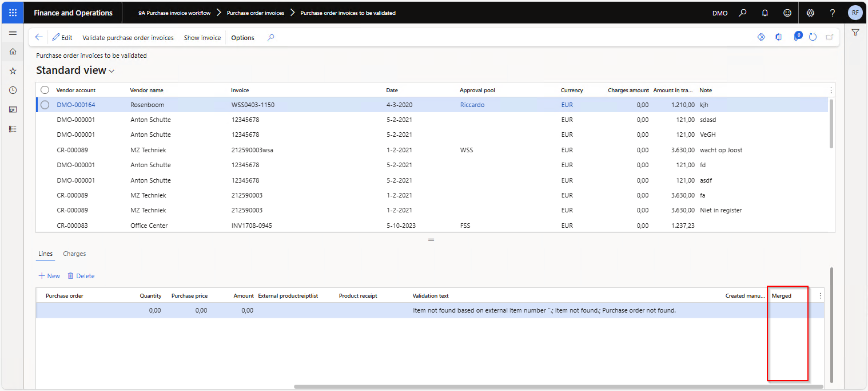Select the row checkbox for DMO-000164
The image size is (868, 391).
[45, 105]
